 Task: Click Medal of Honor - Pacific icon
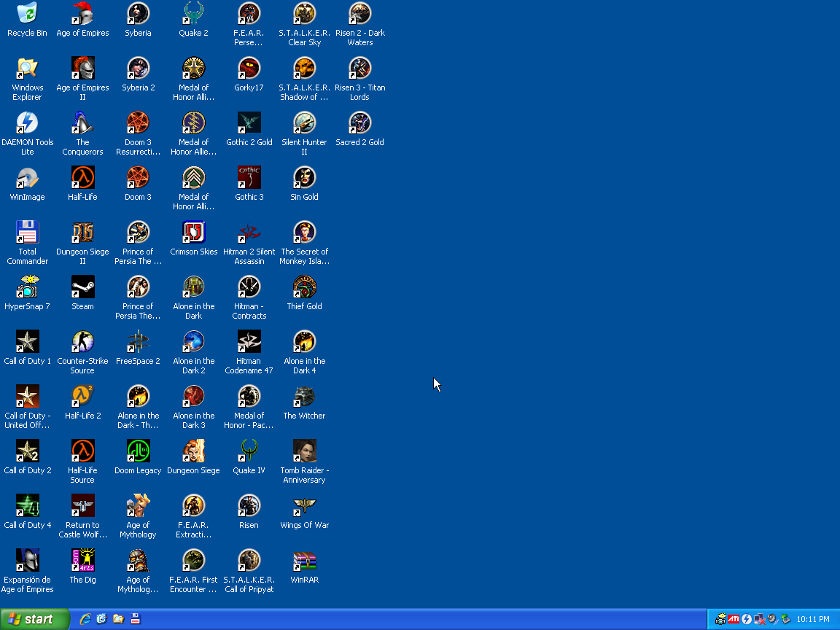click(249, 397)
